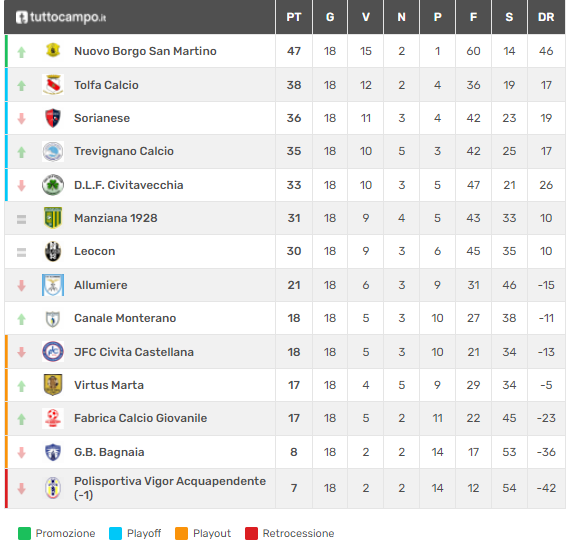Click Fabrica Calcio Giovanile red crest
Screen dimensions: 570x540
click(x=53, y=418)
